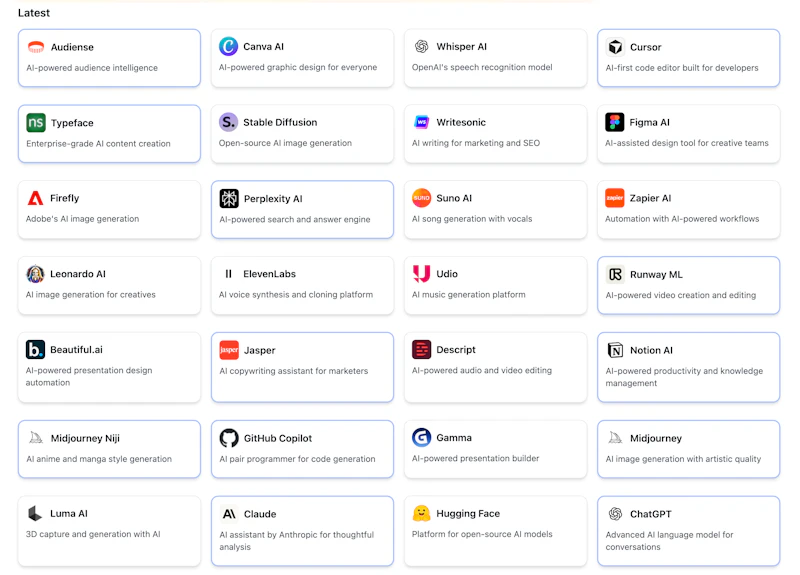Image resolution: width=800 pixels, height=575 pixels.
Task: Click the Beautiful.ai logo icon
Action: (35, 349)
